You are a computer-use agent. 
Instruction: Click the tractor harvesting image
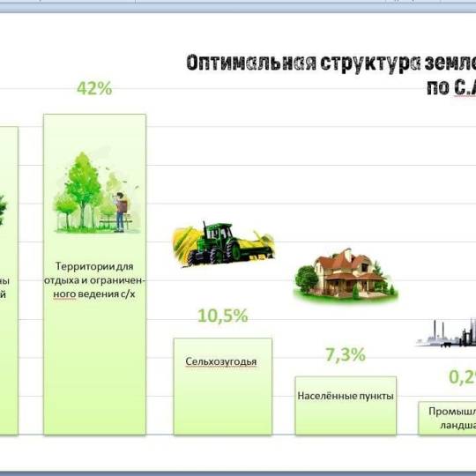pyautogui.click(x=223, y=245)
